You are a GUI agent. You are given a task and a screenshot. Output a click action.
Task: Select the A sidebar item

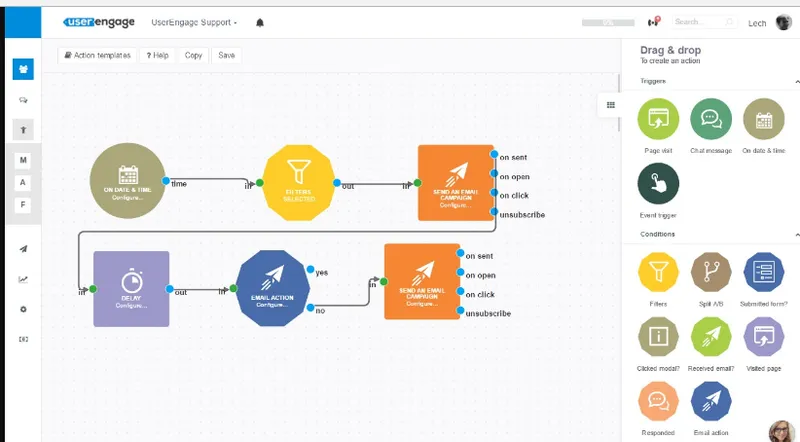22,183
